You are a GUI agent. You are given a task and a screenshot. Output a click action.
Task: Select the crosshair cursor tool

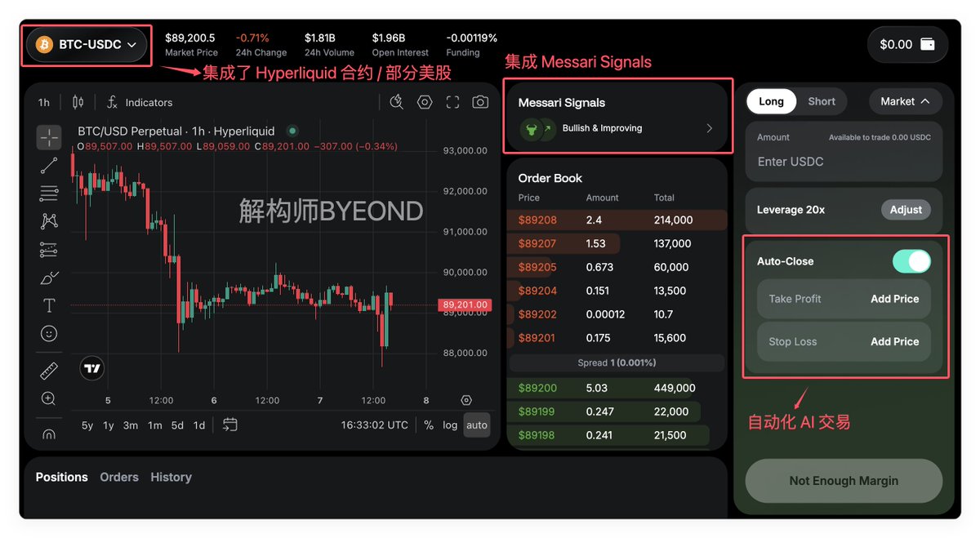tap(49, 137)
